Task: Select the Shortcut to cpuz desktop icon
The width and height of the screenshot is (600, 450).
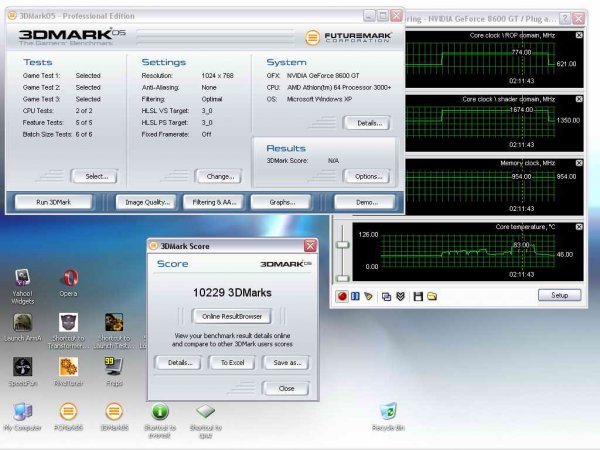Action: [x=206, y=421]
